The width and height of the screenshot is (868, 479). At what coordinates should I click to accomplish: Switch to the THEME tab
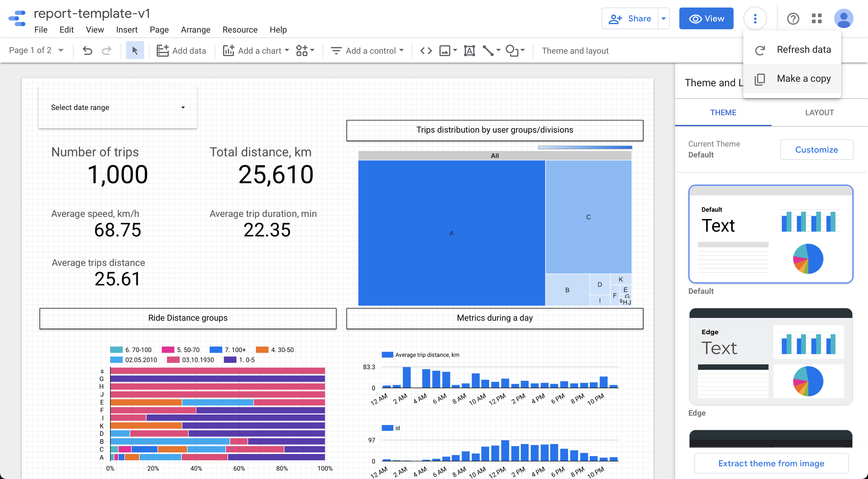pyautogui.click(x=723, y=113)
